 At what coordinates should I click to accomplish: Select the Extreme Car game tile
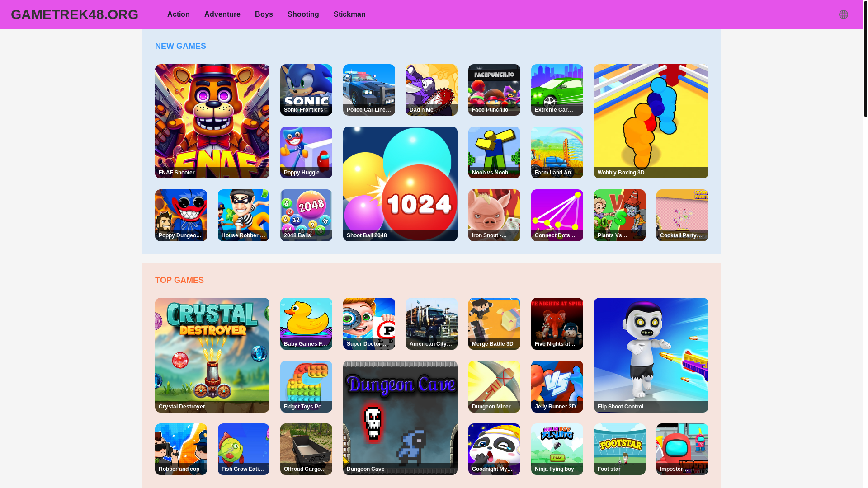pyautogui.click(x=557, y=90)
